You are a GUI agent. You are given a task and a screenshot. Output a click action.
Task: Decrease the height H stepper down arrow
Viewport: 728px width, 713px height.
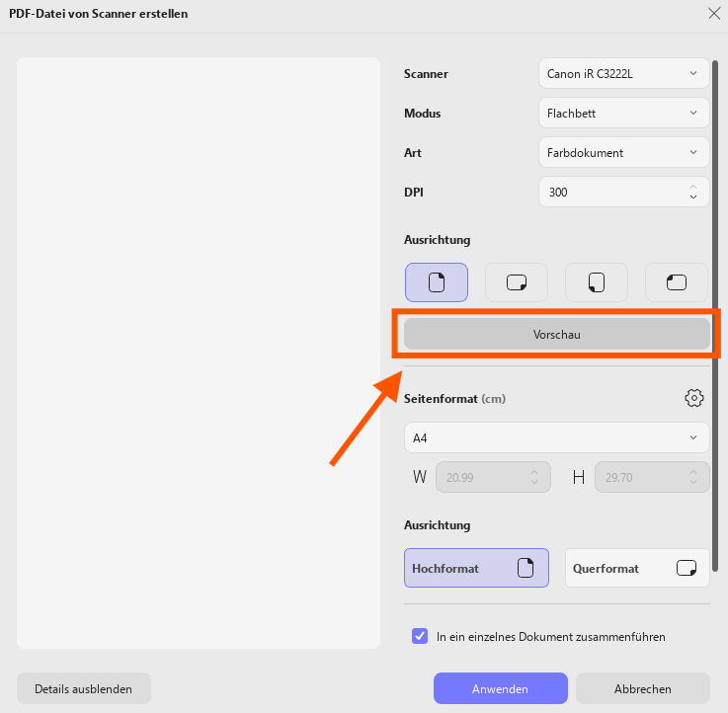[693, 482]
